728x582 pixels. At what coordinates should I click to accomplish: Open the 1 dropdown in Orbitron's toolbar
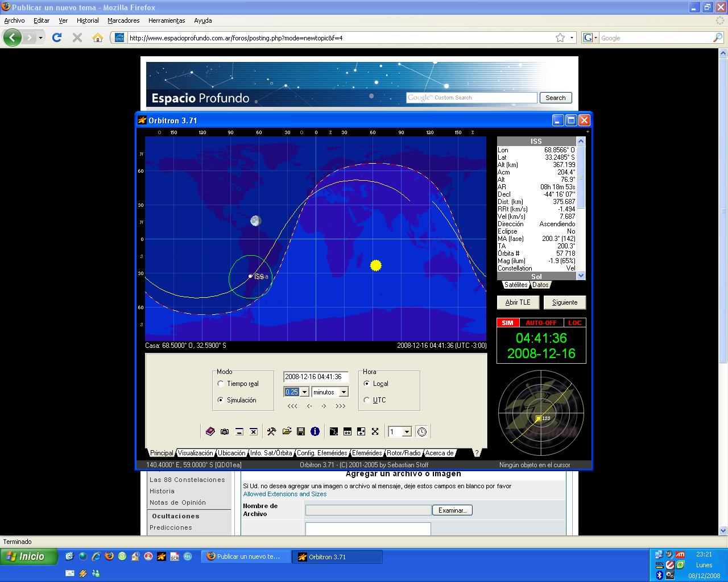click(x=407, y=432)
